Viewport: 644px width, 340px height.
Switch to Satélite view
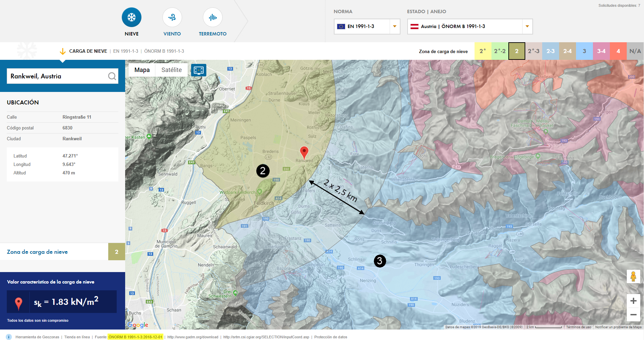[x=171, y=70]
